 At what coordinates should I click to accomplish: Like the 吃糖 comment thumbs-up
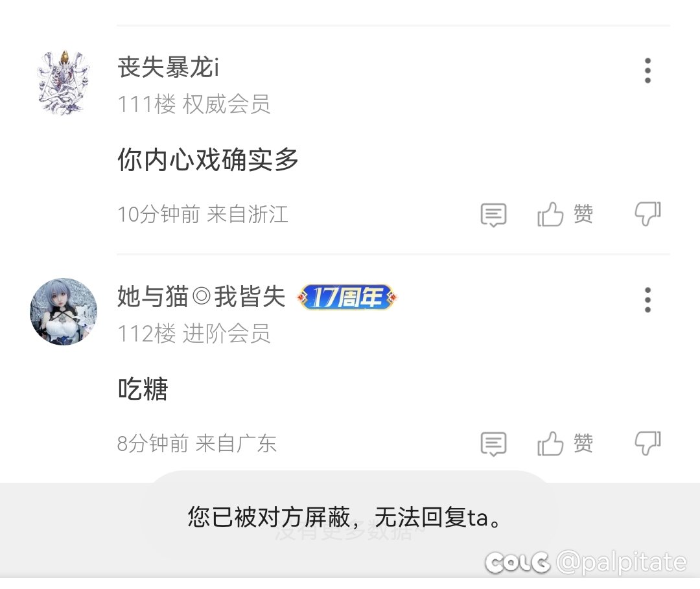pos(550,444)
